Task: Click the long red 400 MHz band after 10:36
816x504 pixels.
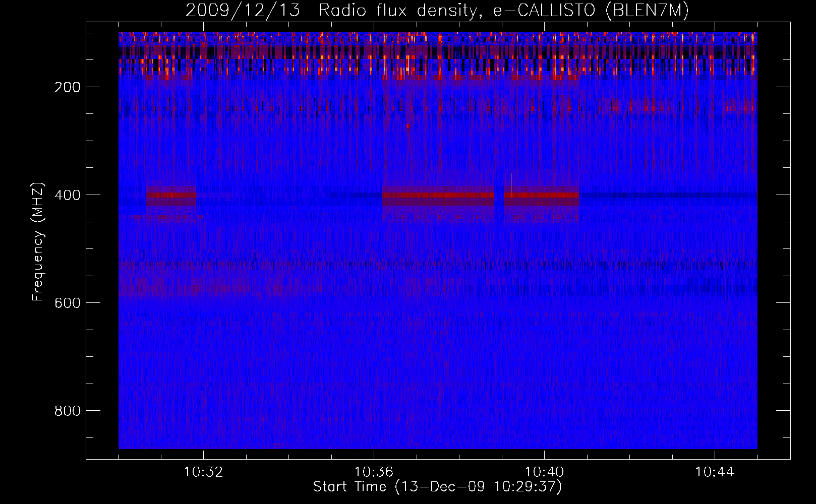Action: [x=438, y=195]
